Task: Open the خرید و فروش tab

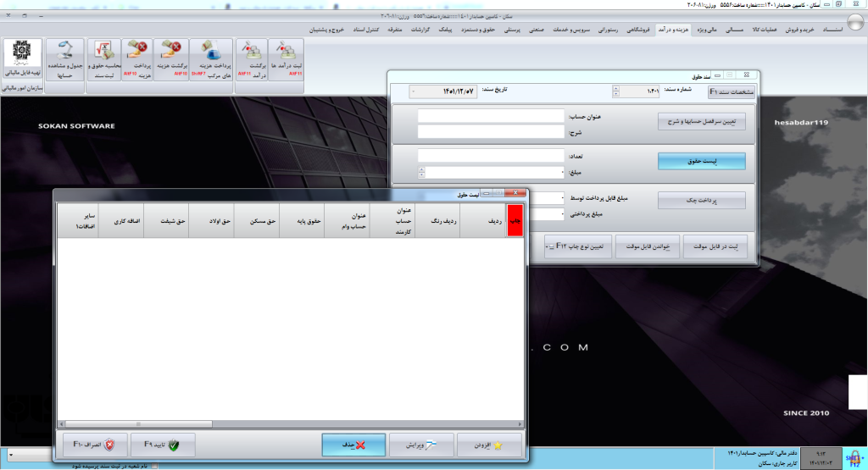Action: (799, 30)
